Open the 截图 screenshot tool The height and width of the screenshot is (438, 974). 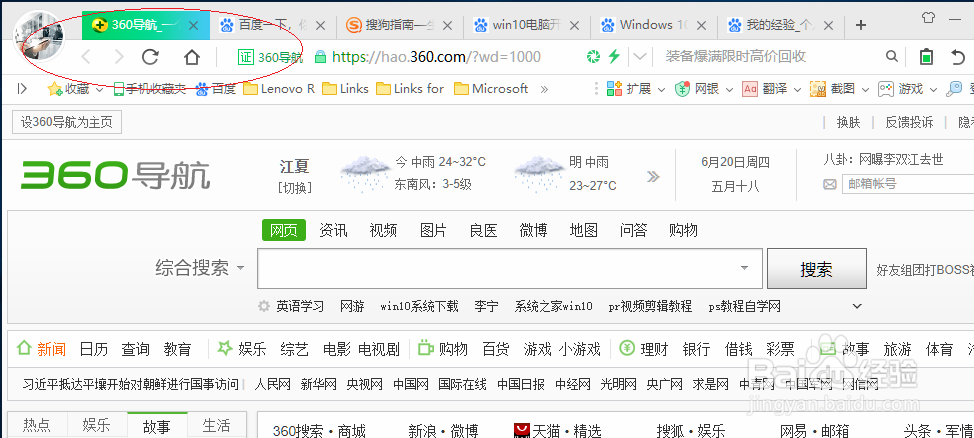point(817,89)
